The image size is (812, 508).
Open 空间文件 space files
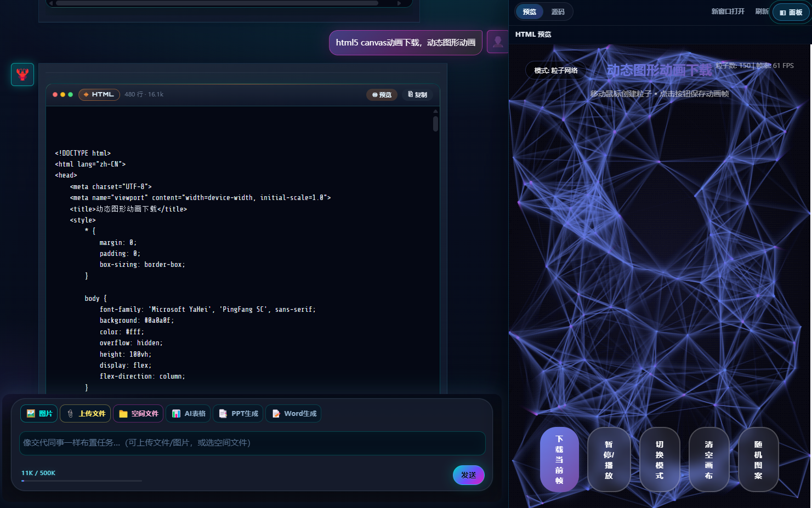pos(138,414)
